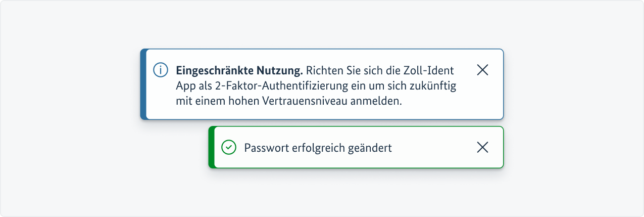Click the blue accent bar of info alert
The image size is (644, 217).
tap(143, 84)
